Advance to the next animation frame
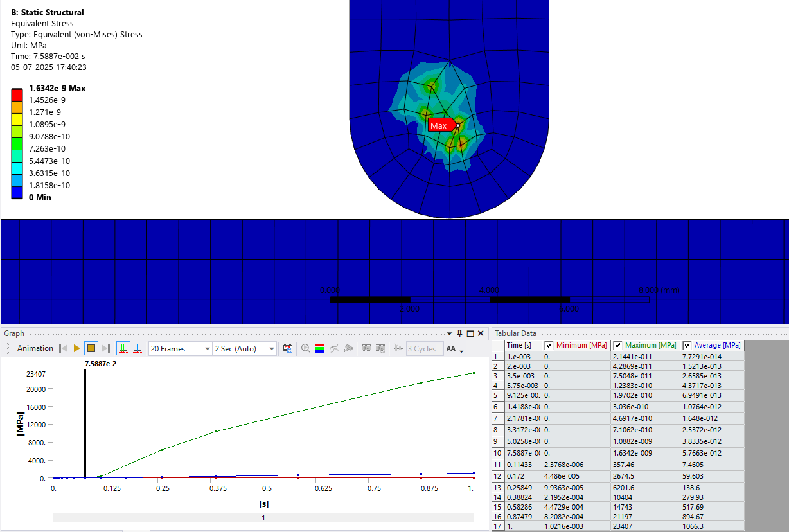The height and width of the screenshot is (532, 789). [106, 348]
